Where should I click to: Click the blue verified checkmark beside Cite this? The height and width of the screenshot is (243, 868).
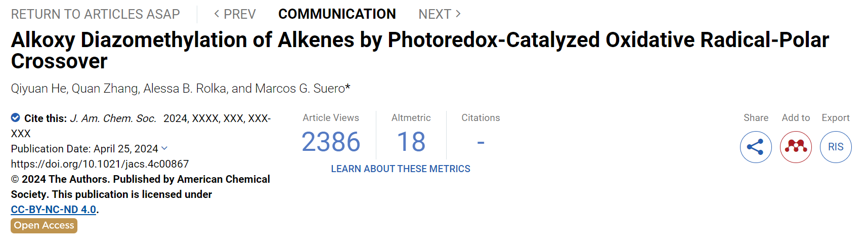pos(16,118)
